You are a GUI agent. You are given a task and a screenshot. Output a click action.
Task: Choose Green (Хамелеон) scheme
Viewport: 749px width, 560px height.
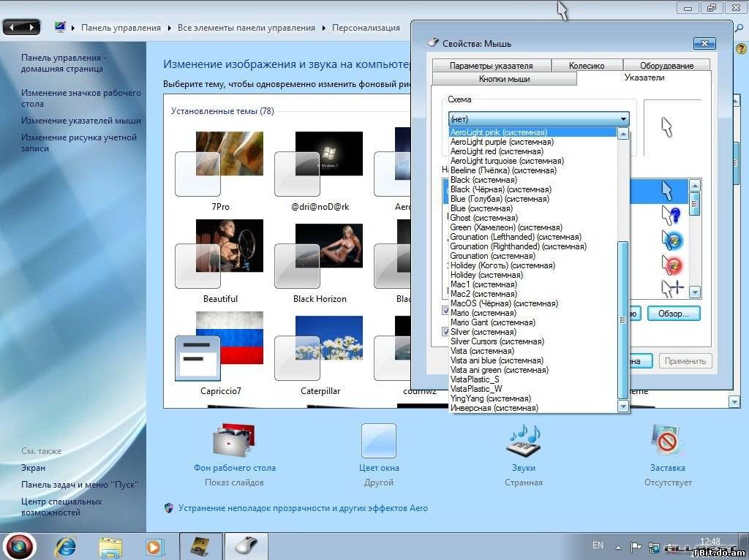click(x=532, y=227)
